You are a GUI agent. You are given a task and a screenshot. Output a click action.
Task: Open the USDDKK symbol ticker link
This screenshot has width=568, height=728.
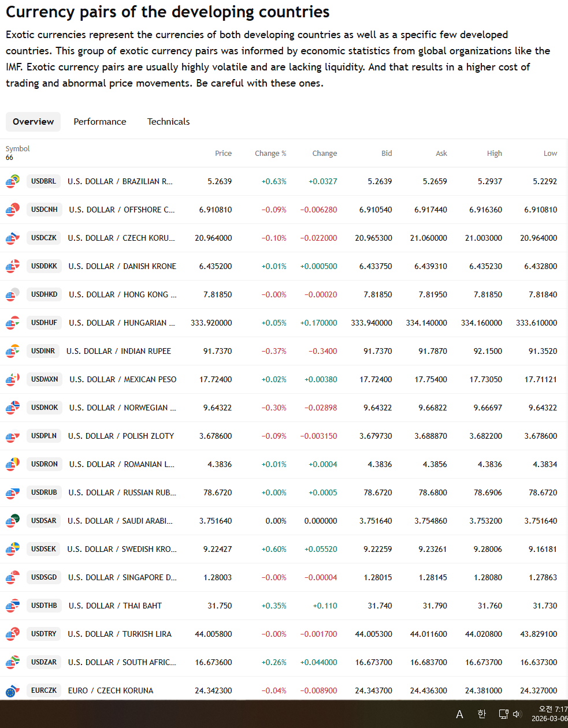point(44,266)
